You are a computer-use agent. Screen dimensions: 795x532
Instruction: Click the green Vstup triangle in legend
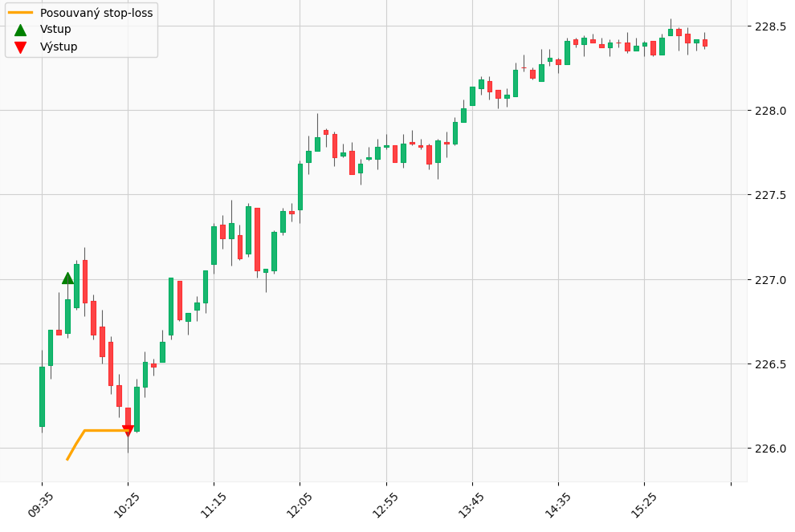(21, 30)
